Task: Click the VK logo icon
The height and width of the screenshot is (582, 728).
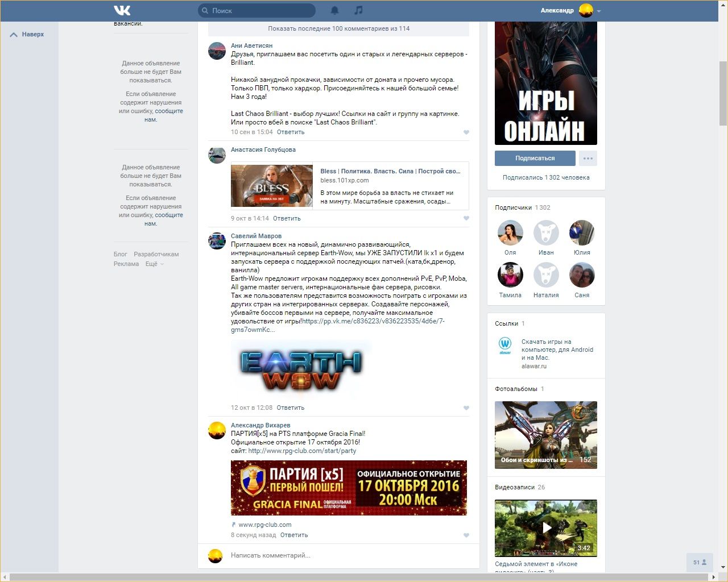Action: click(x=122, y=10)
